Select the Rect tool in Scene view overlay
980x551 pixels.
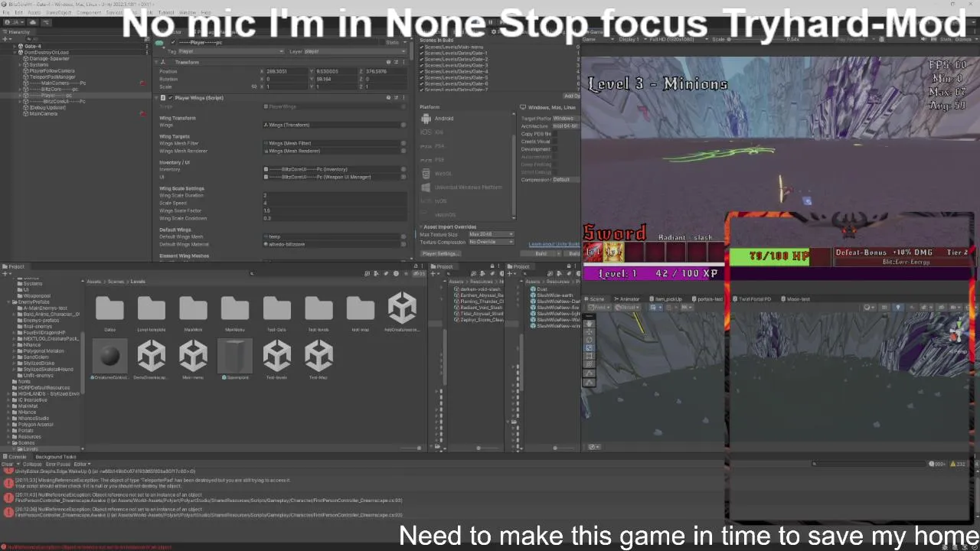tap(588, 356)
